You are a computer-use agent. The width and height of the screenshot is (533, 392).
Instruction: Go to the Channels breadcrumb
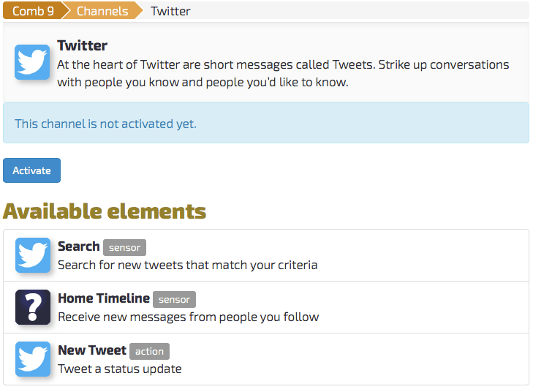102,11
